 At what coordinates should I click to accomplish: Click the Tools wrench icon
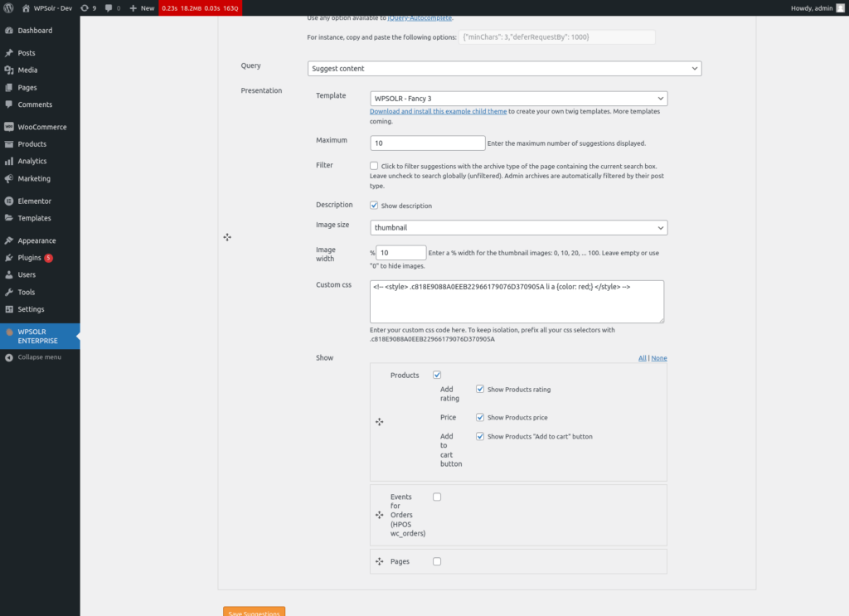click(x=8, y=293)
